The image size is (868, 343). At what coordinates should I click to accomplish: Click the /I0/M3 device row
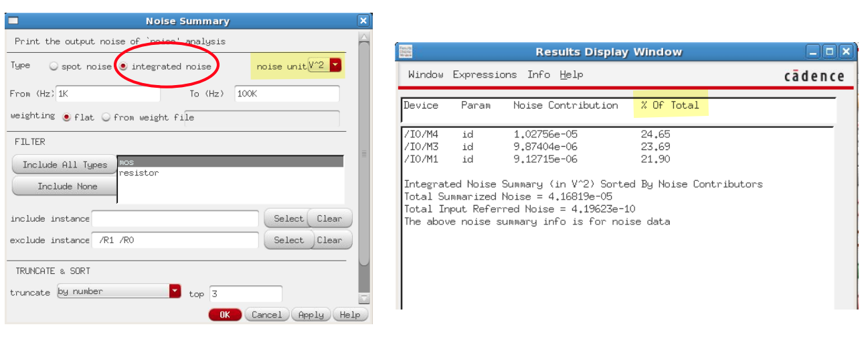click(537, 147)
